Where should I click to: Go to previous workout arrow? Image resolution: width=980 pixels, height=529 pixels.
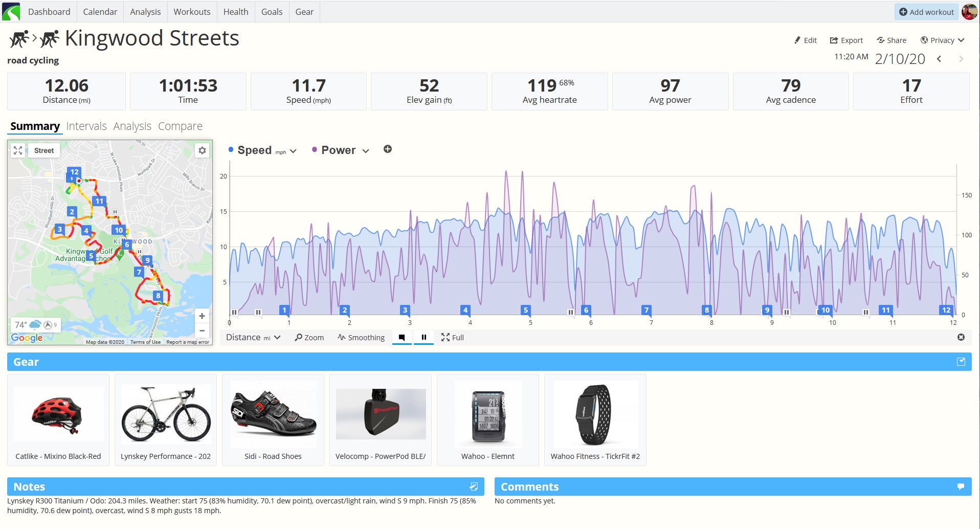pos(939,59)
